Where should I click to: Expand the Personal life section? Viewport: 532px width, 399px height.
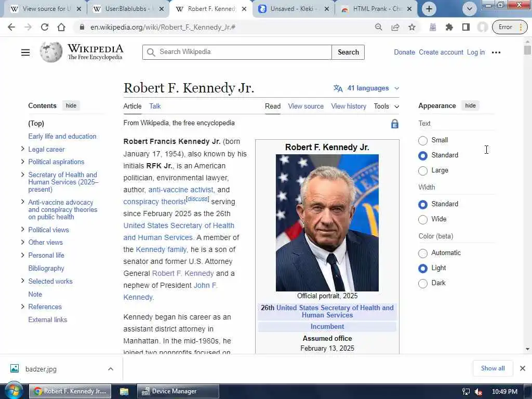23,255
